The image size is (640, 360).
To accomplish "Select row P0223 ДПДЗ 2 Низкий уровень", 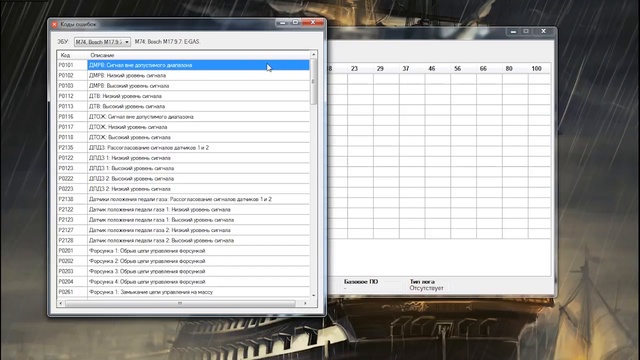I will point(183,189).
